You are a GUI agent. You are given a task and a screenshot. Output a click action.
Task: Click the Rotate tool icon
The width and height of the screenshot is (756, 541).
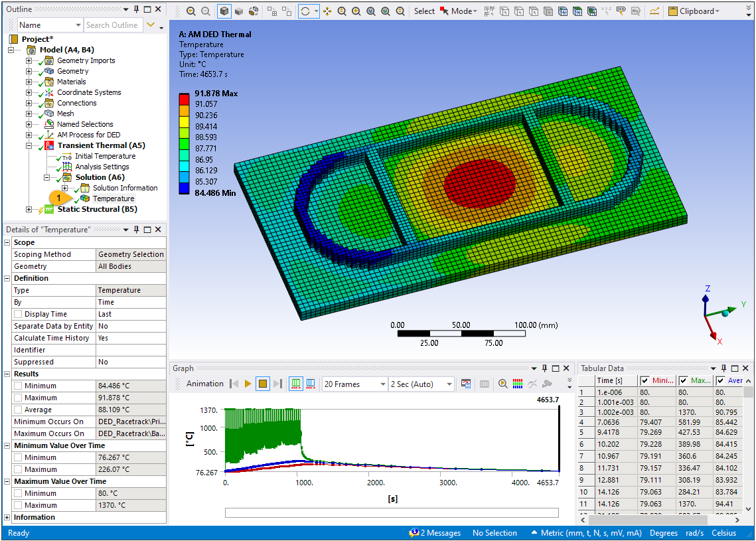coord(305,11)
